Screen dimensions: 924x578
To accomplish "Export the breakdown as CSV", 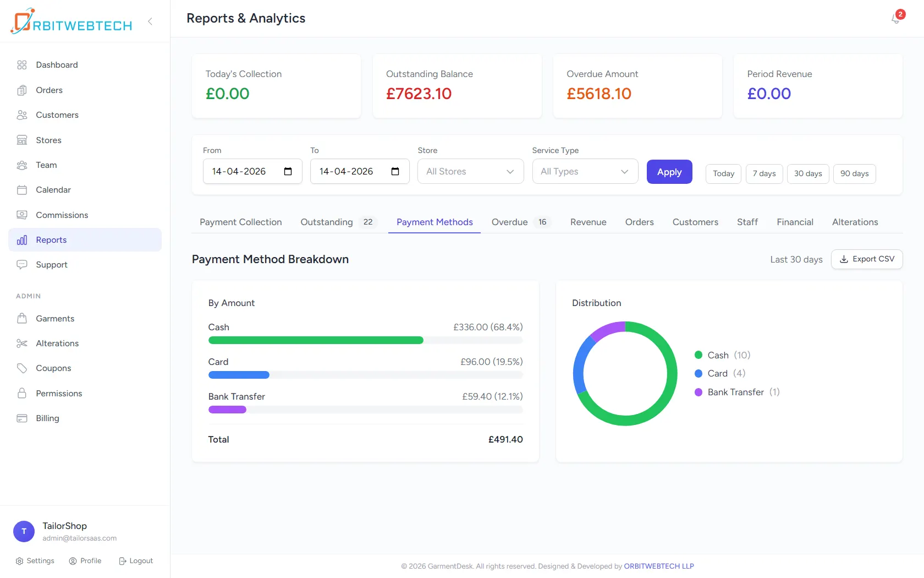I will 867,259.
